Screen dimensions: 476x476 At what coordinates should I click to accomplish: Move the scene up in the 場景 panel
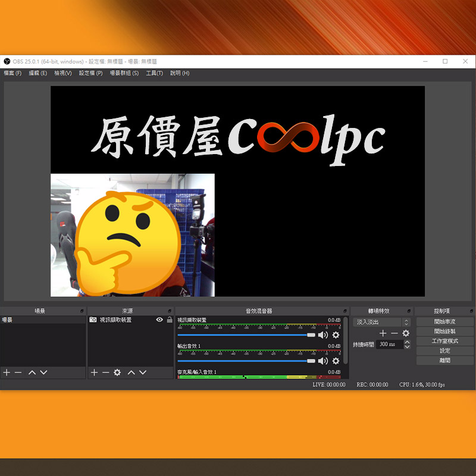32,372
